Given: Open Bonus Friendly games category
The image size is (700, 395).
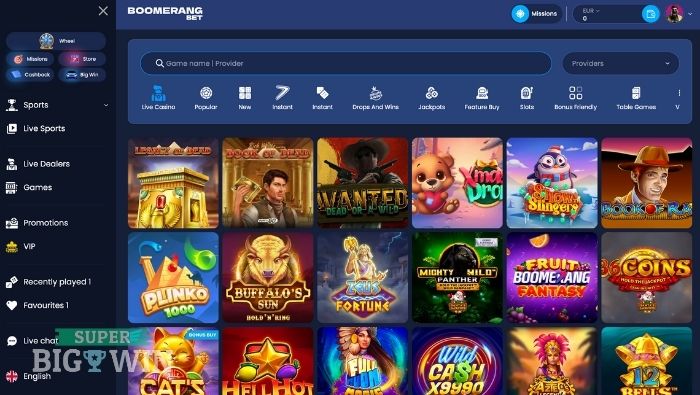Looking at the screenshot, I should [575, 97].
